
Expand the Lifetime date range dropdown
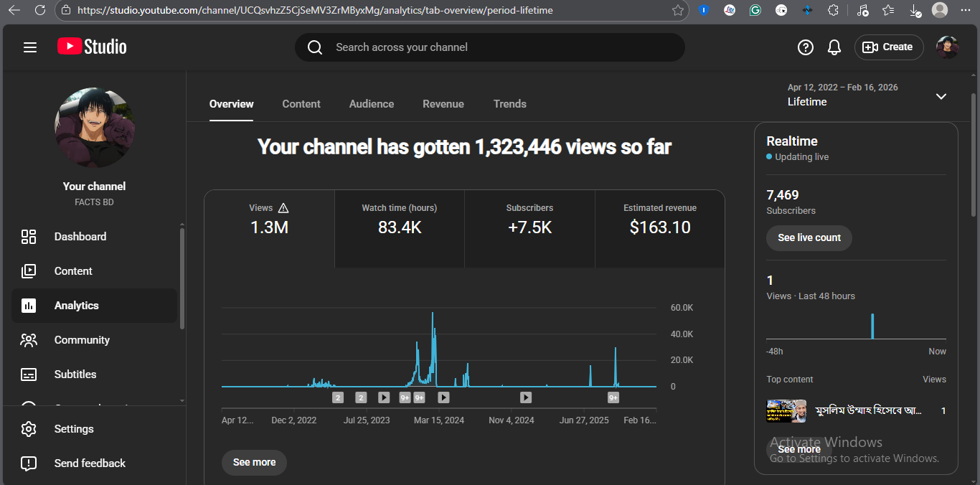tap(941, 96)
